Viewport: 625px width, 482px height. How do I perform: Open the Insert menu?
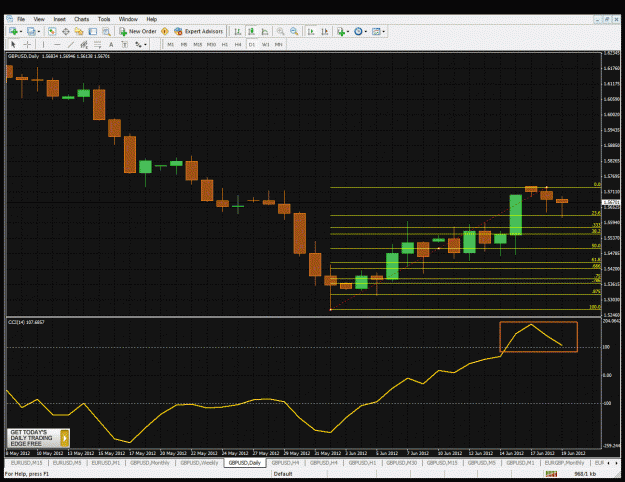60,19
